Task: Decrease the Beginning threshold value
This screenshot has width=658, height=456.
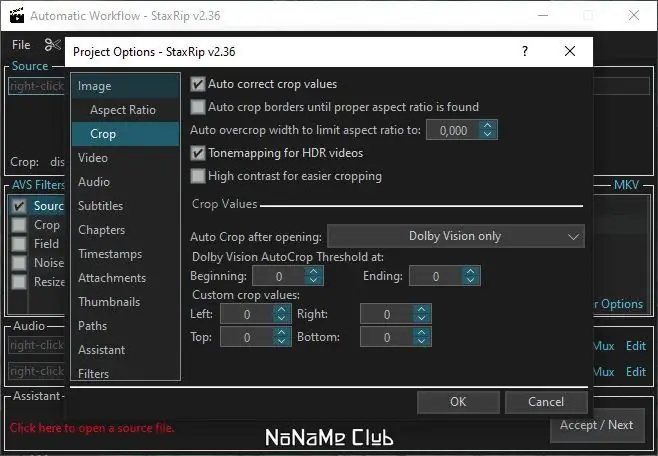Action: pyautogui.click(x=313, y=280)
